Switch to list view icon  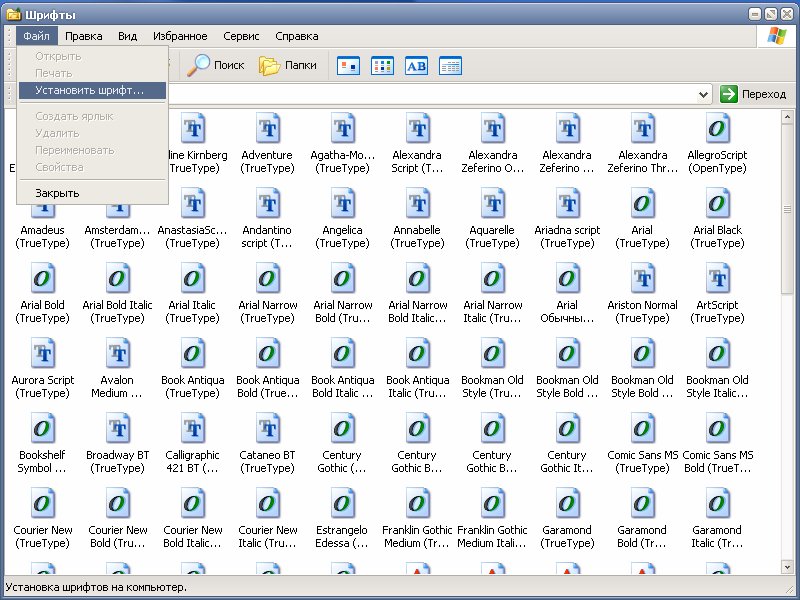[383, 66]
